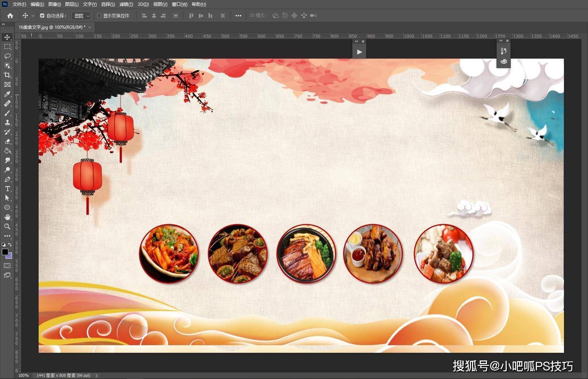Open the Color palette panel icon

click(x=503, y=62)
